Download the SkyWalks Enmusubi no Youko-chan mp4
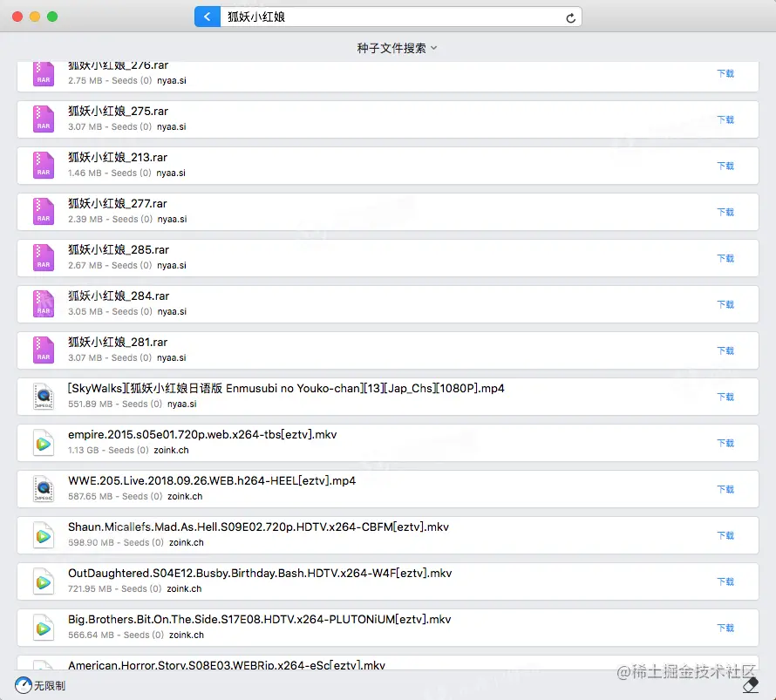 coord(725,397)
